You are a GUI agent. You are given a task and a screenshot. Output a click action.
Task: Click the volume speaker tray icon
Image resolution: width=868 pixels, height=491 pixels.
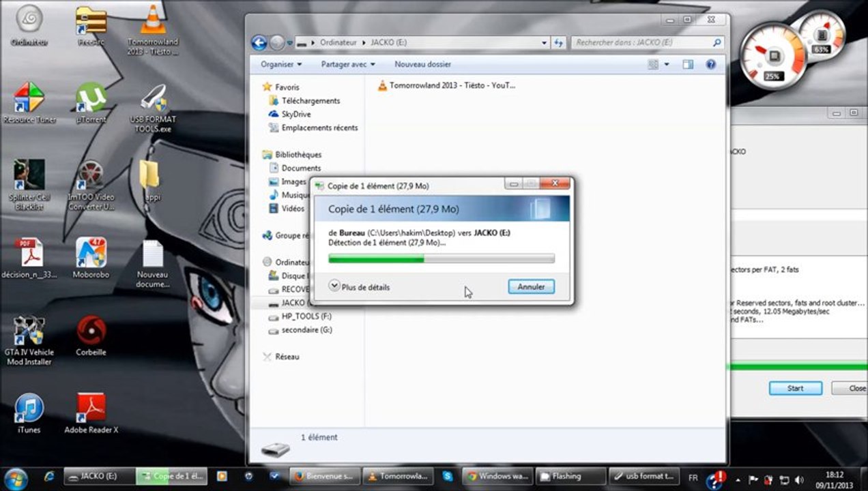pos(799,479)
